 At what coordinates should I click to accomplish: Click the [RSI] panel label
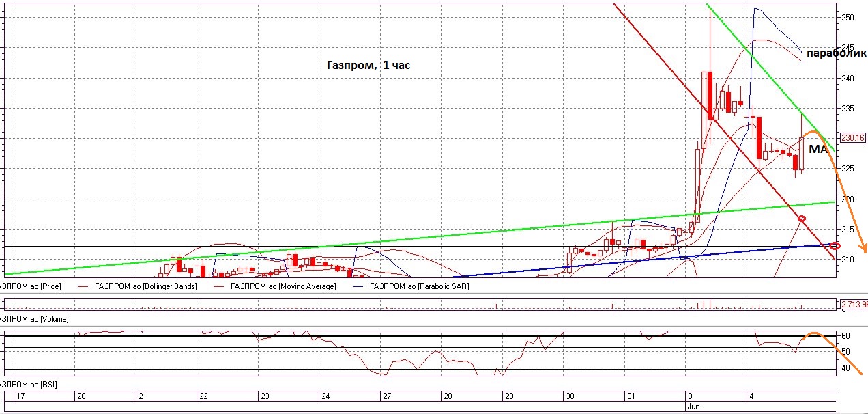(29, 385)
